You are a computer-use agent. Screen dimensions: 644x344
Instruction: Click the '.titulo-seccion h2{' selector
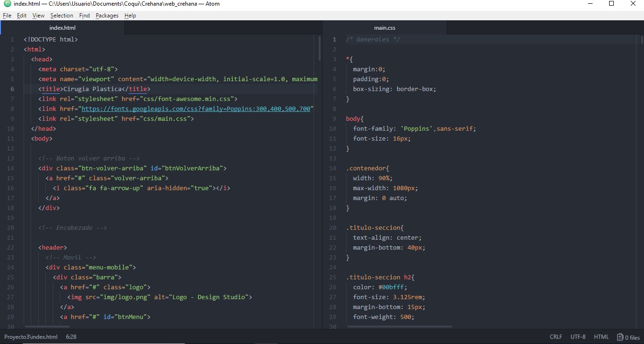tap(380, 277)
